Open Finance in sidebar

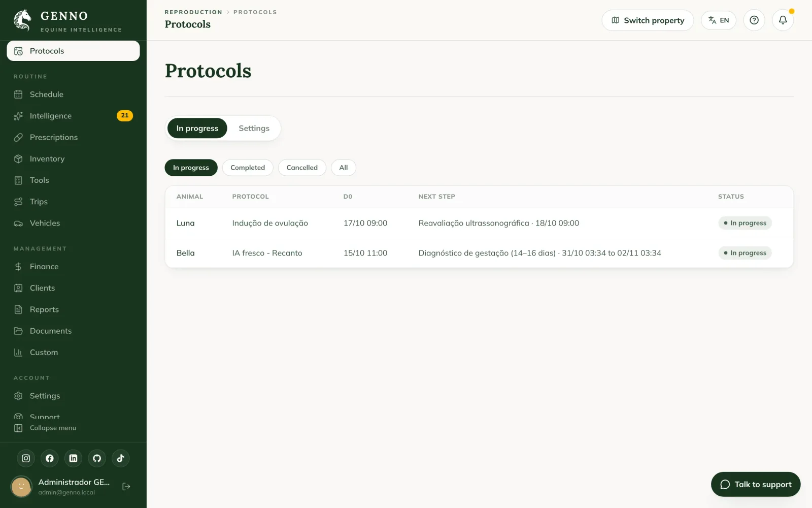(x=73, y=267)
